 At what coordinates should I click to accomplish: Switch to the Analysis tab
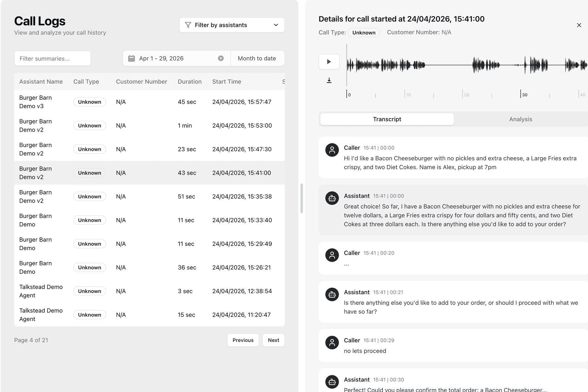pos(520,119)
